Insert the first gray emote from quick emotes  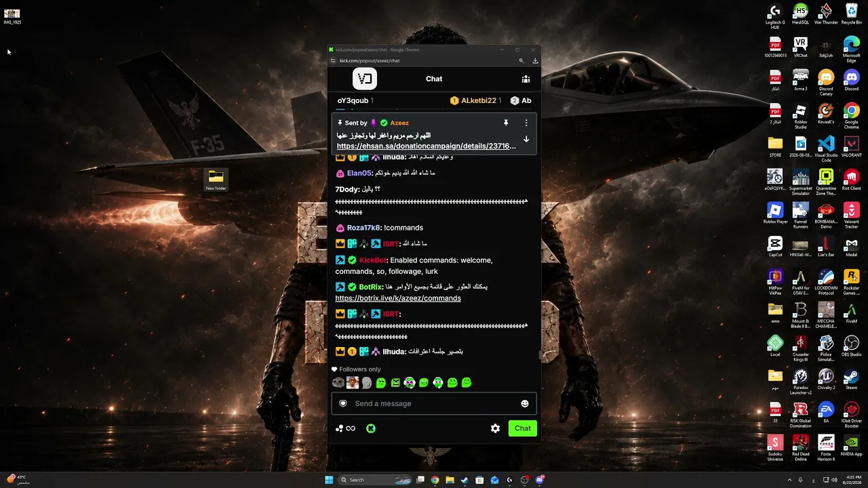coord(338,383)
